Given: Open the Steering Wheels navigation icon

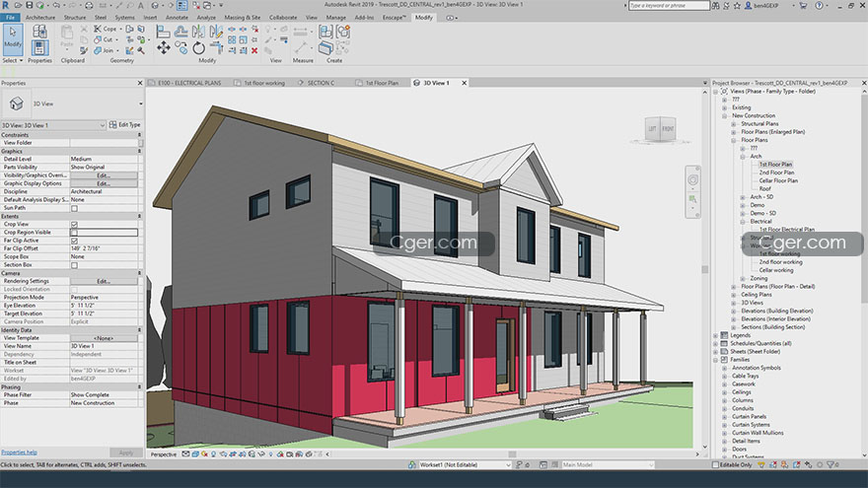Looking at the screenshot, I should [693, 179].
